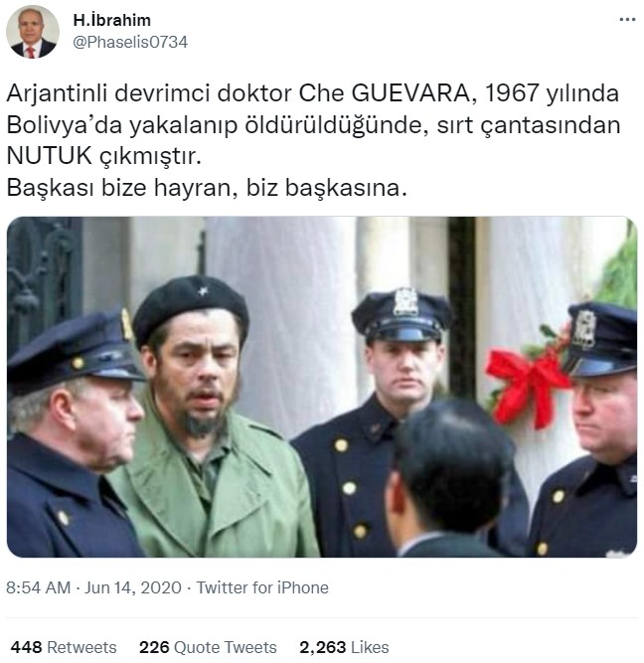Click H.İbrahim's profile avatar picture
The width and height of the screenshot is (644, 663).
pyautogui.click(x=33, y=32)
